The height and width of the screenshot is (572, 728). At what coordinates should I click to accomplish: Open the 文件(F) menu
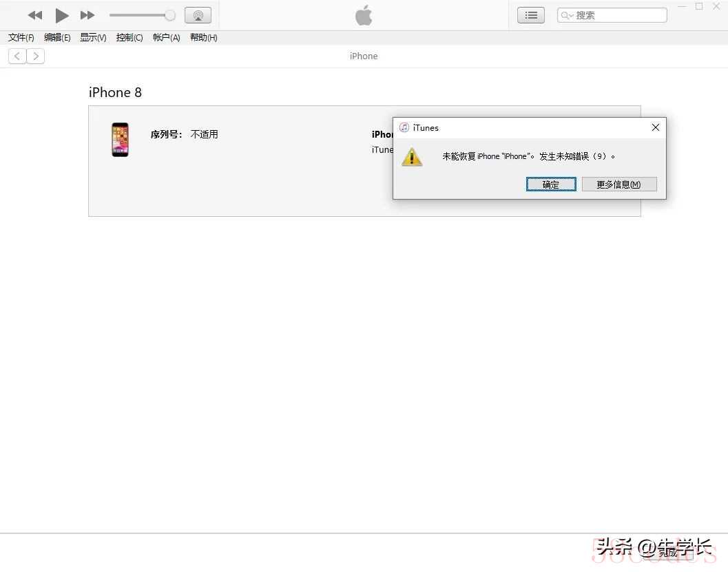click(21, 38)
